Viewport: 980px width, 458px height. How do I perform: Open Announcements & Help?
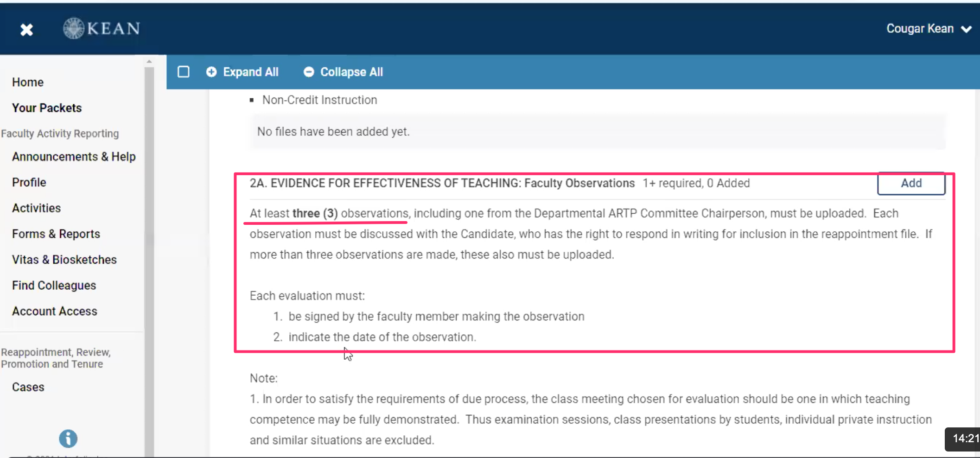pos(74,157)
